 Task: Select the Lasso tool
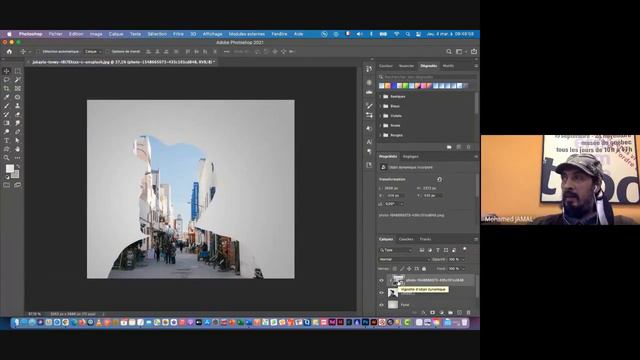[x=6, y=80]
